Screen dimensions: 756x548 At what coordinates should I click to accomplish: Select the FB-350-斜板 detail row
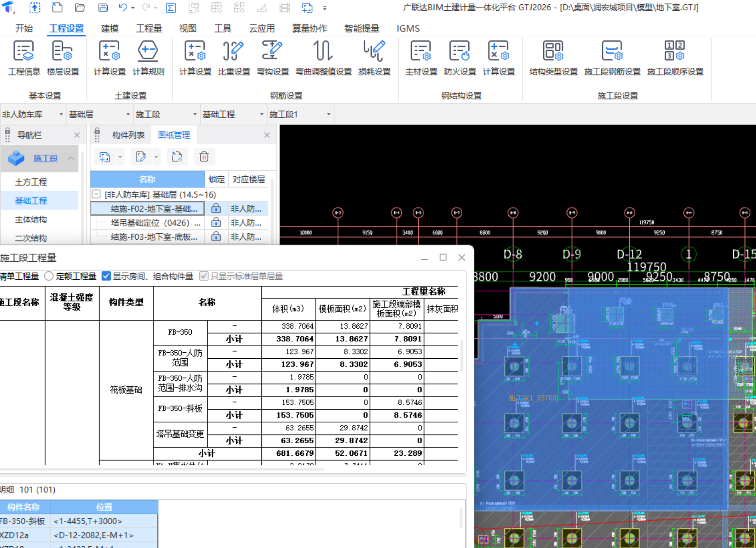click(79, 521)
